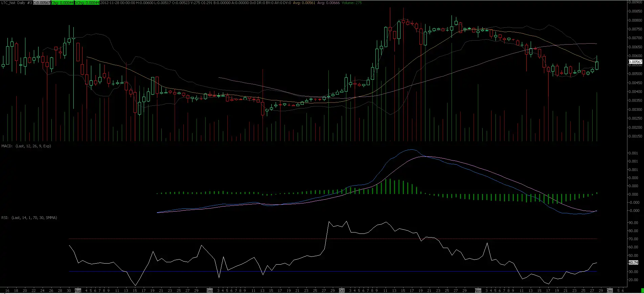The image size is (644, 294).
Task: Click the '0.00300' price axis label
Action: pyautogui.click(x=635, y=109)
